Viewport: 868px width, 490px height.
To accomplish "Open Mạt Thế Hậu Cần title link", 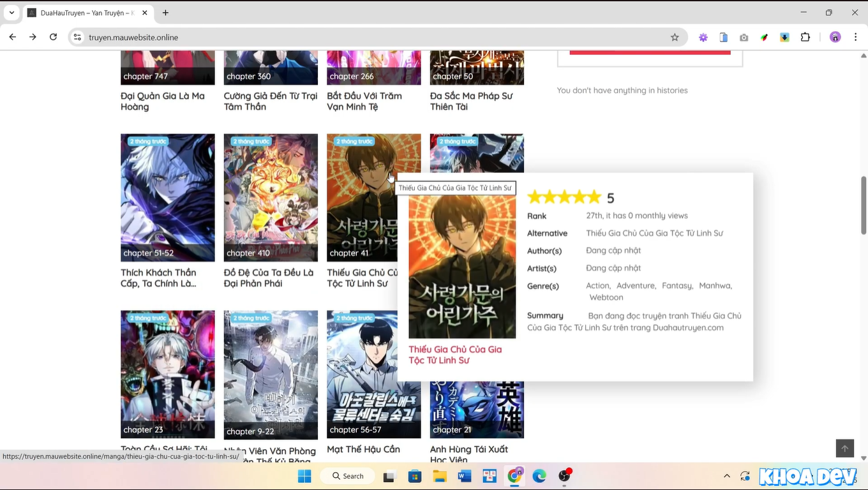I will coord(363,449).
